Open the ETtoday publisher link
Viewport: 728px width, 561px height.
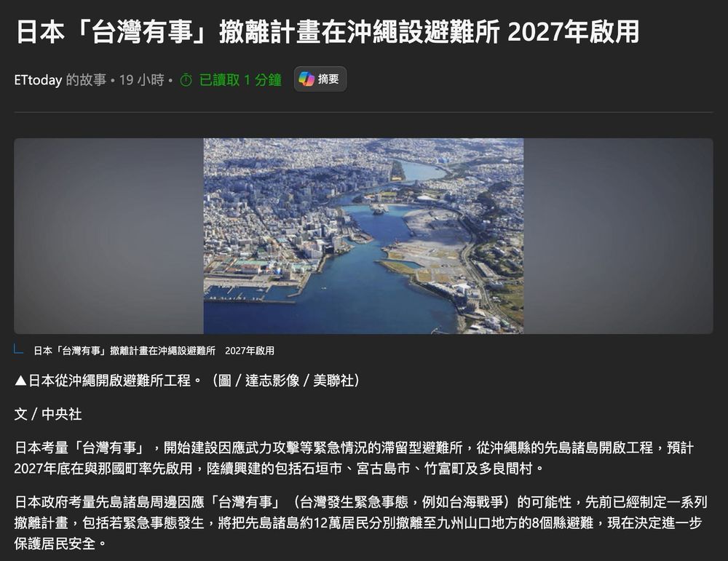point(38,80)
